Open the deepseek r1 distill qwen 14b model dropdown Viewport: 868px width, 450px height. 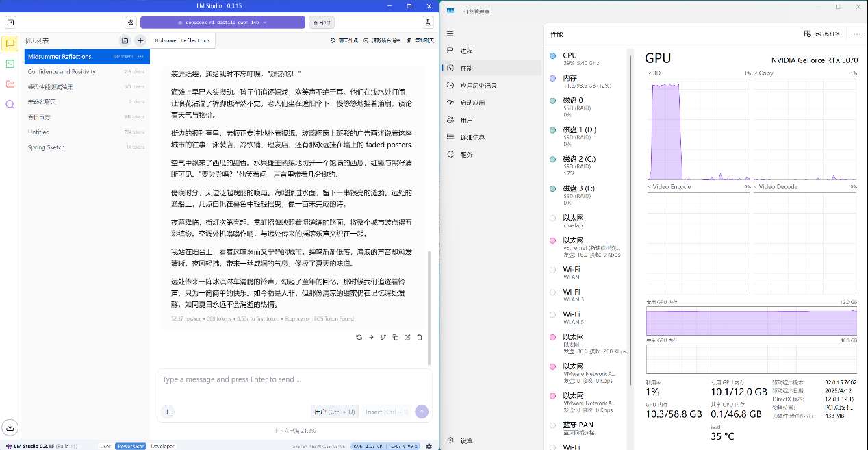click(222, 23)
